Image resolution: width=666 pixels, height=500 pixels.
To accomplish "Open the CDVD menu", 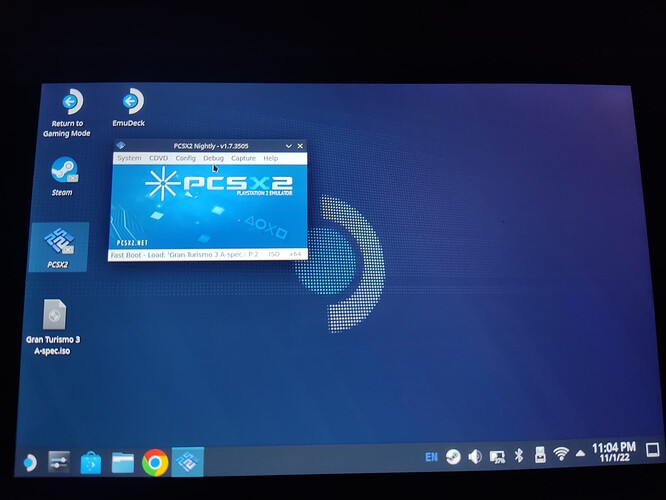I will coord(159,158).
